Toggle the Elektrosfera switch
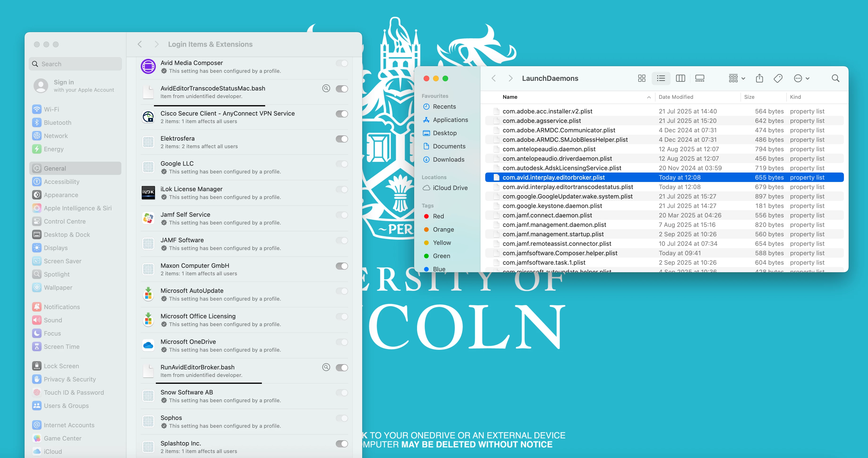The image size is (868, 458). pos(342,139)
